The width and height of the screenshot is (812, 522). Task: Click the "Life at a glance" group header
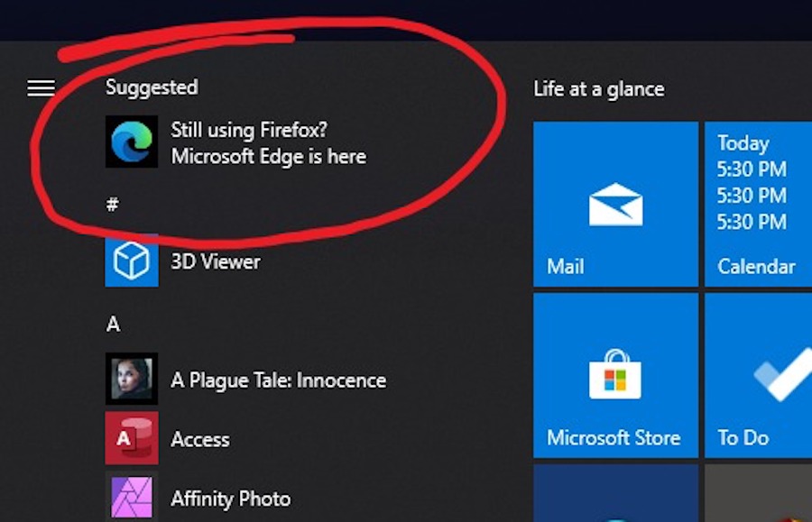599,88
